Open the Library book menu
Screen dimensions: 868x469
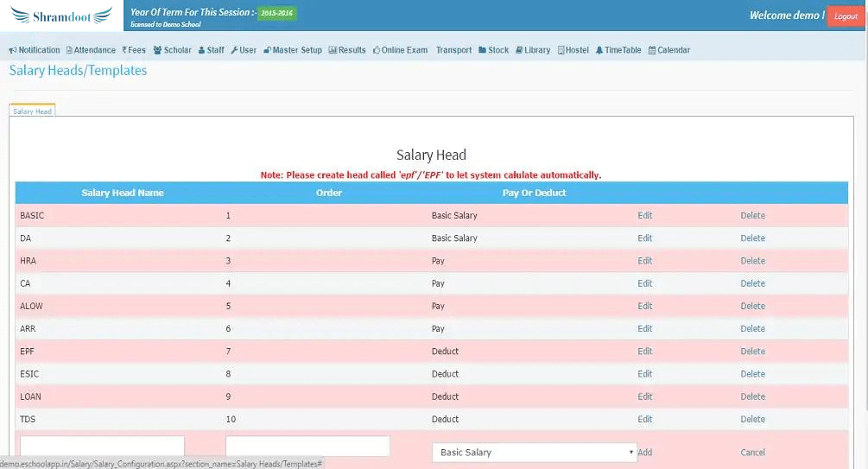(520, 50)
